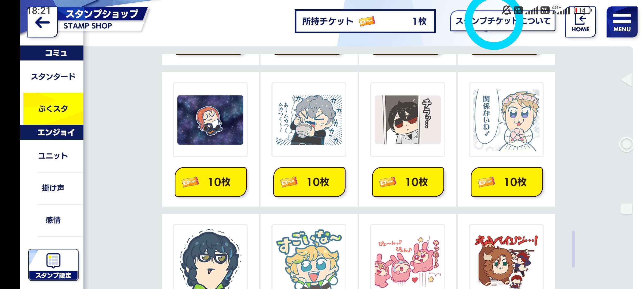Click the vertical scrollbar handle
The image size is (644, 289).
point(573,249)
